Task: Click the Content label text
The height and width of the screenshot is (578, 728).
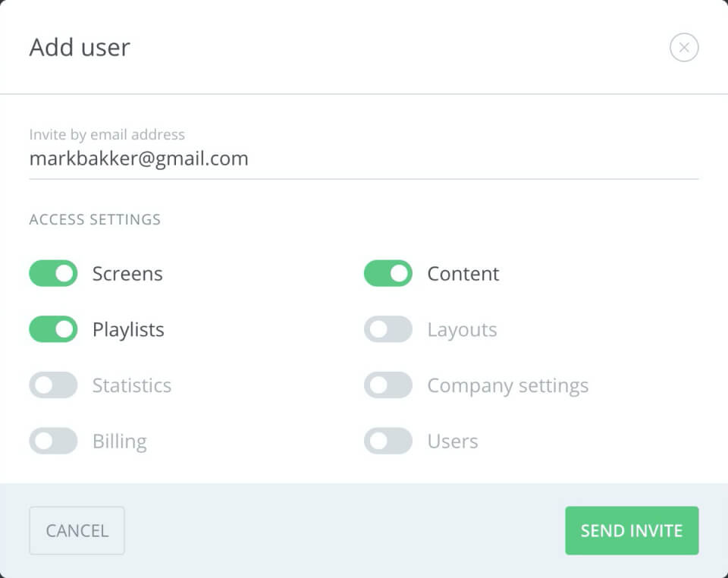Action: 463,273
